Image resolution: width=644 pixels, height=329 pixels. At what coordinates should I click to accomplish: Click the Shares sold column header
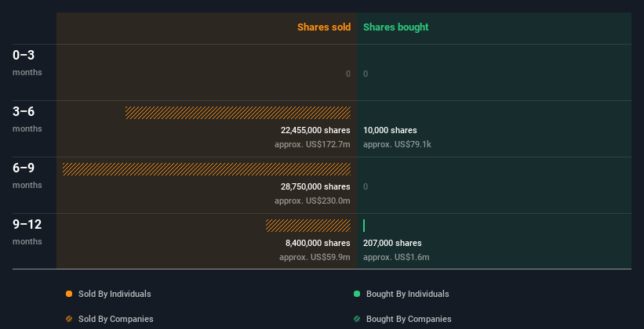tap(324, 27)
